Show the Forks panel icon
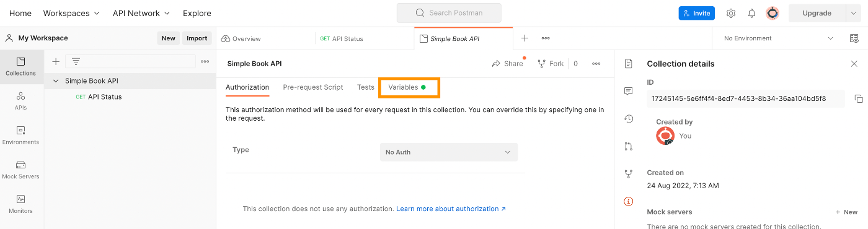 [x=629, y=174]
